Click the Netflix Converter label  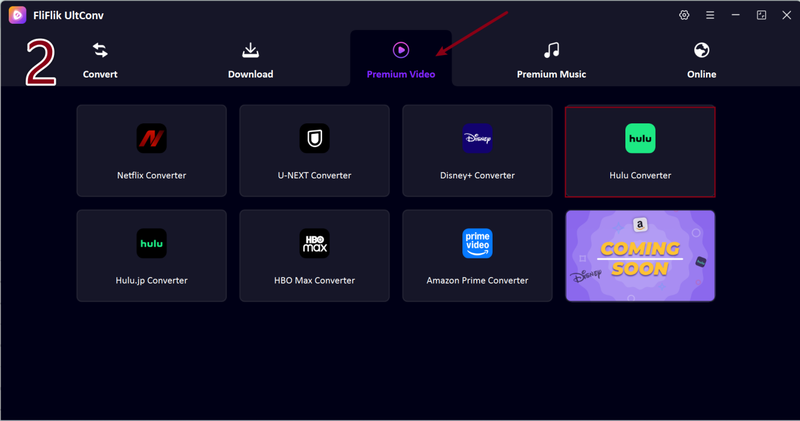152,175
